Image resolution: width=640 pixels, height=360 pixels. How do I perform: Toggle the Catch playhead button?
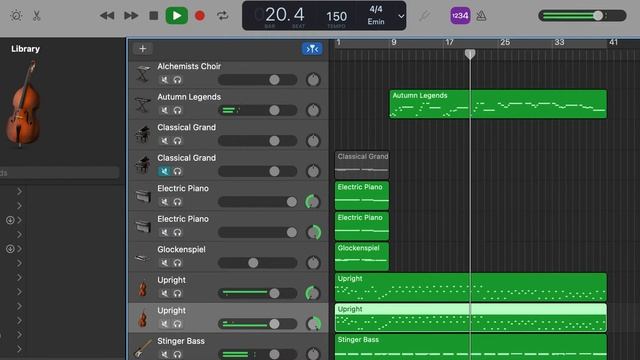pyautogui.click(x=312, y=49)
